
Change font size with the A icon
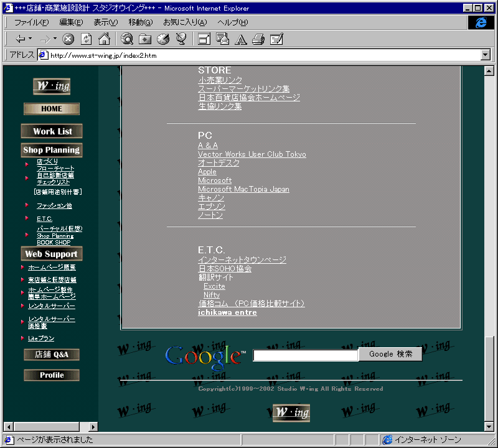241,39
